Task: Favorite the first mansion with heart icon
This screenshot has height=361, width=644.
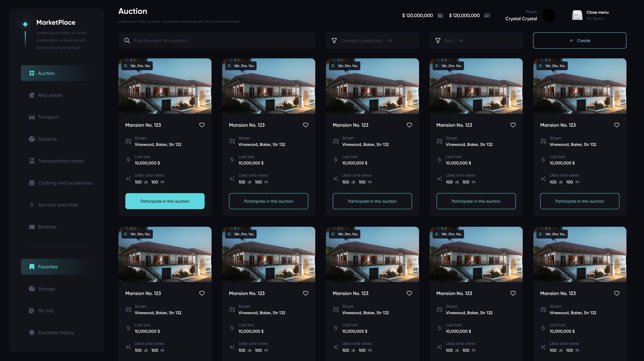Action: point(202,125)
